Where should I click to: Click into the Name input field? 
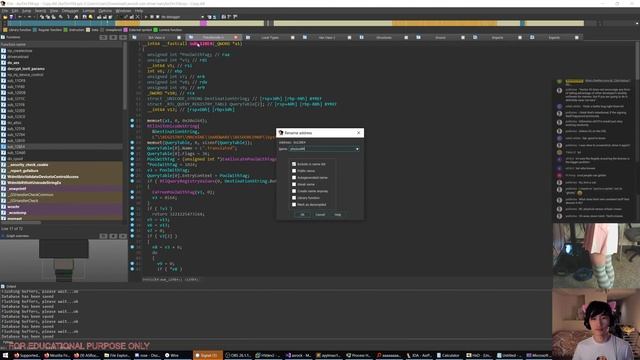[x=322, y=149]
